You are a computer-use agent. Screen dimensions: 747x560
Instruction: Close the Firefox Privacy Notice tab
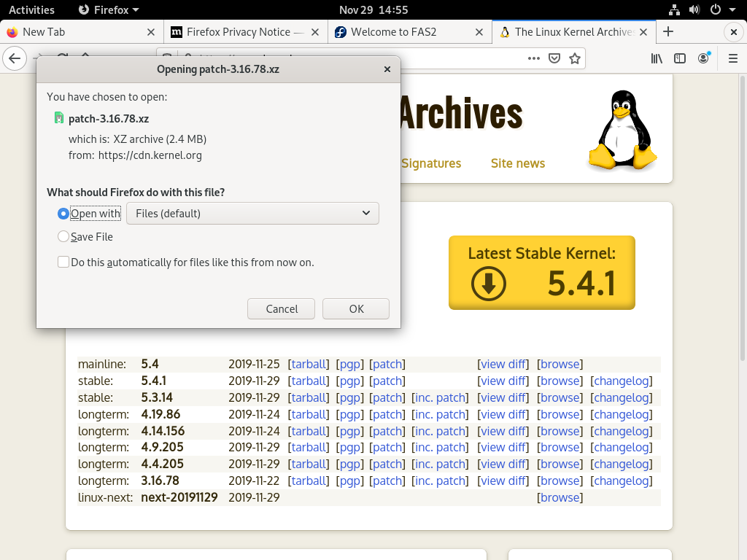[x=315, y=32]
